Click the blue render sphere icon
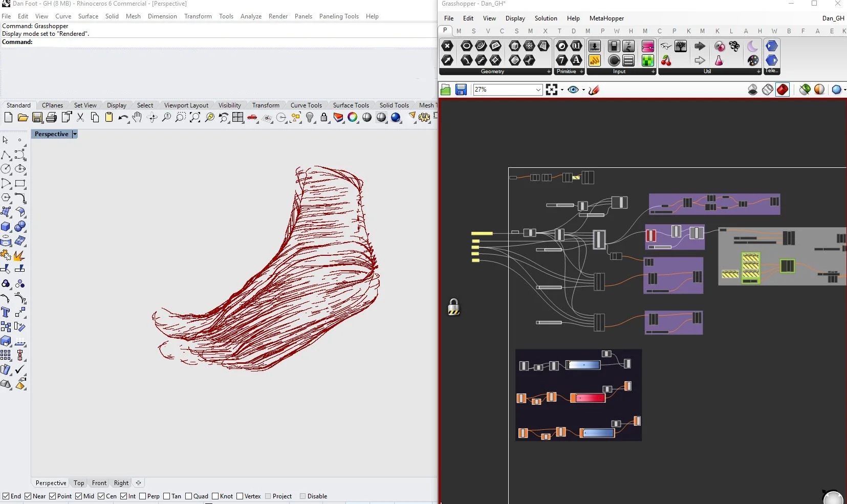This screenshot has width=847, height=504. point(396,118)
